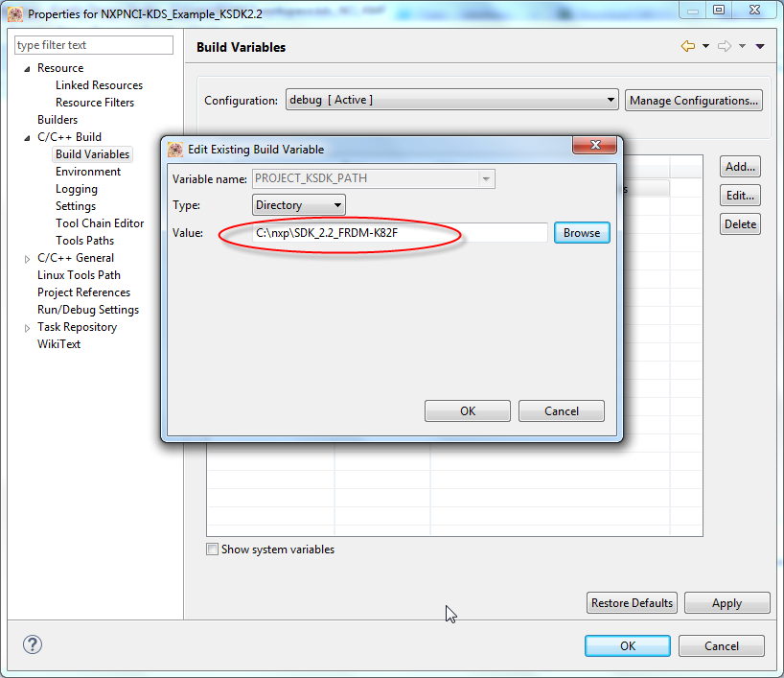Click the back navigation arrow icon

point(688,47)
